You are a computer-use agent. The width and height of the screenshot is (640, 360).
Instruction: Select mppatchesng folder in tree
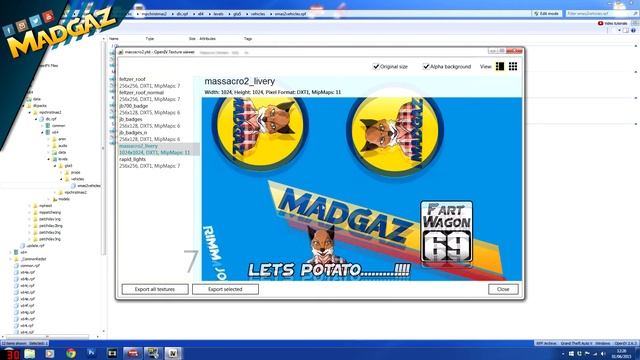[50, 212]
